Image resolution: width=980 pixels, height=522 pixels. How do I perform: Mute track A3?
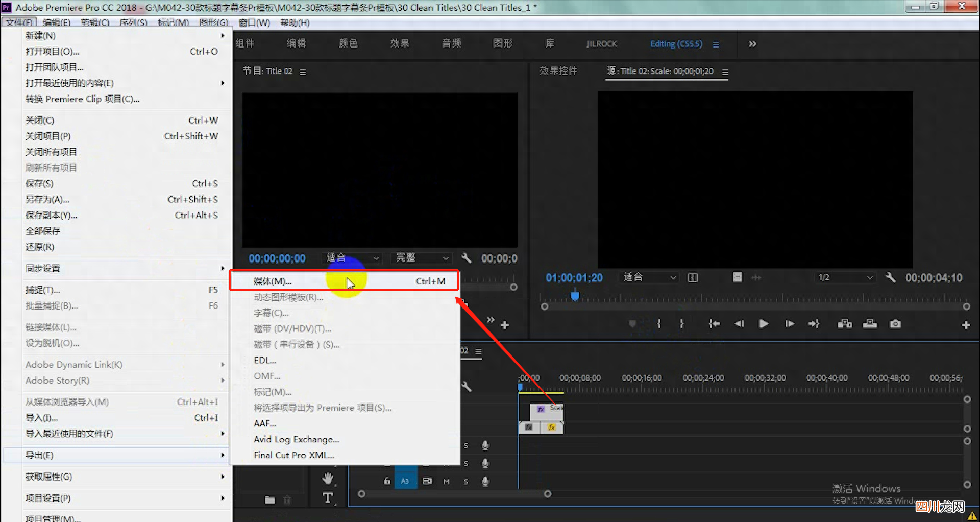point(447,481)
